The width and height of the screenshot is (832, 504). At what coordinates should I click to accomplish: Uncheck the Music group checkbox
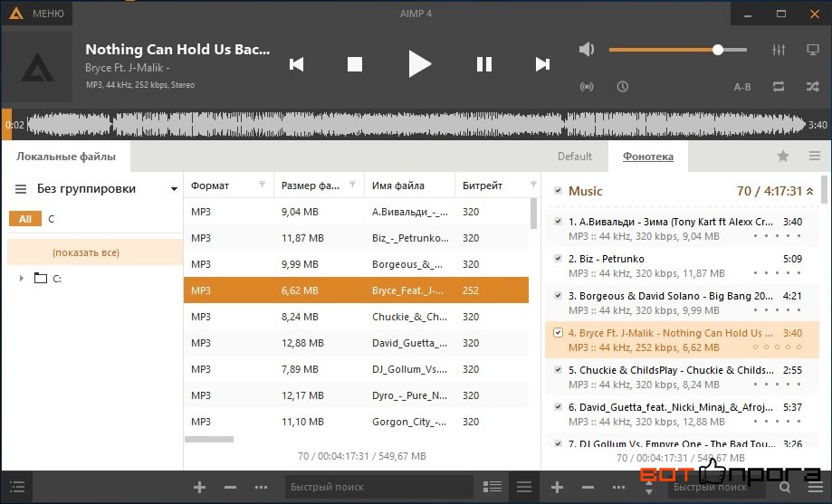coord(558,190)
